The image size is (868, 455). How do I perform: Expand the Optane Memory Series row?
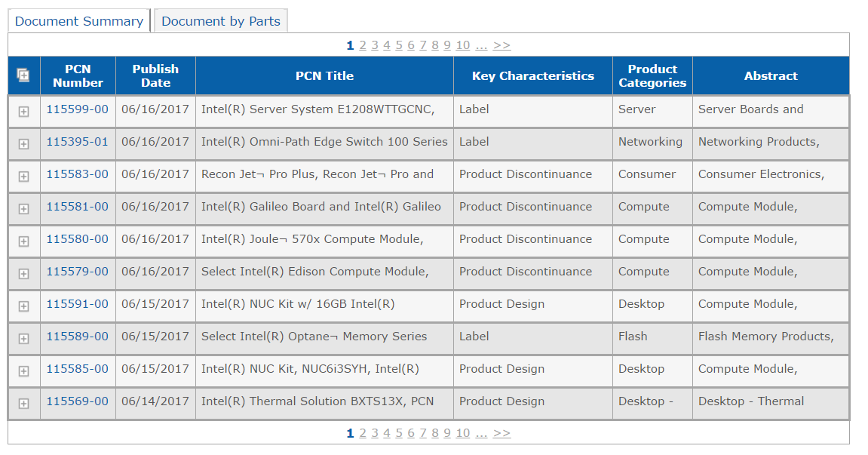23,339
